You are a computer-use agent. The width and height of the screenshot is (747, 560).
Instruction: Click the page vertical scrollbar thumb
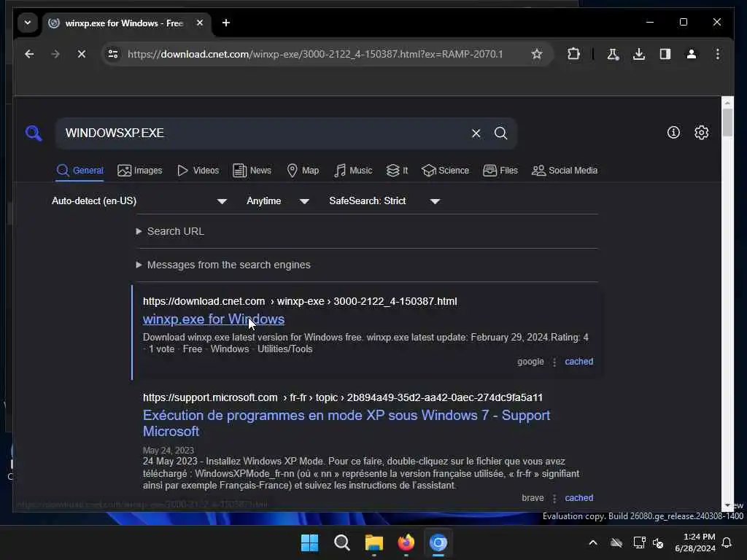click(x=727, y=122)
